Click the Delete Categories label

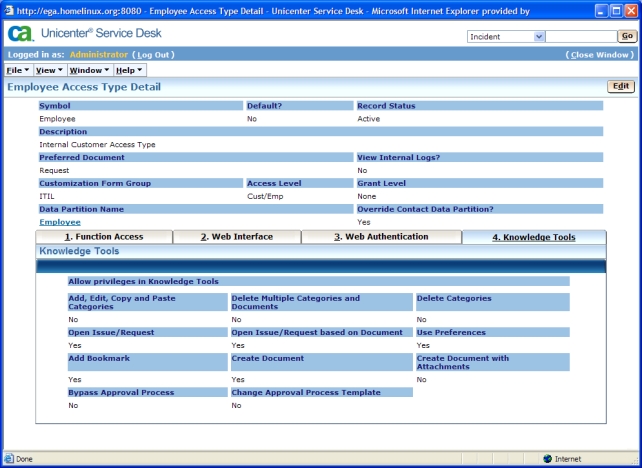[454, 298]
